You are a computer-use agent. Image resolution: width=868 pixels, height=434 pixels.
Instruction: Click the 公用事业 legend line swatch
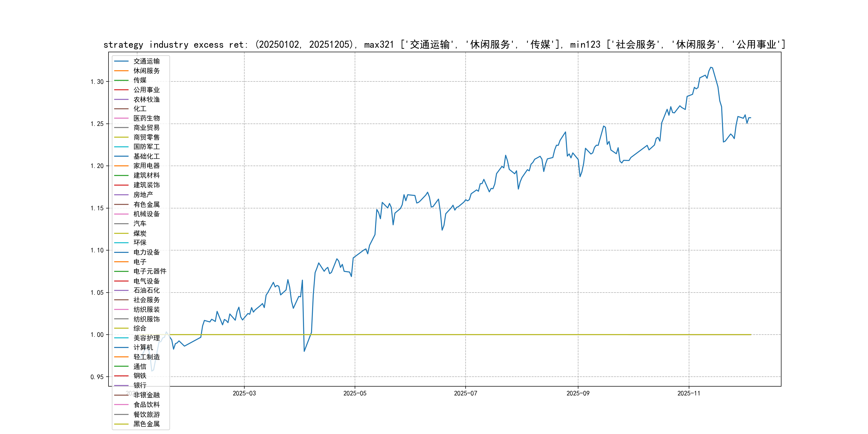pyautogui.click(x=121, y=90)
